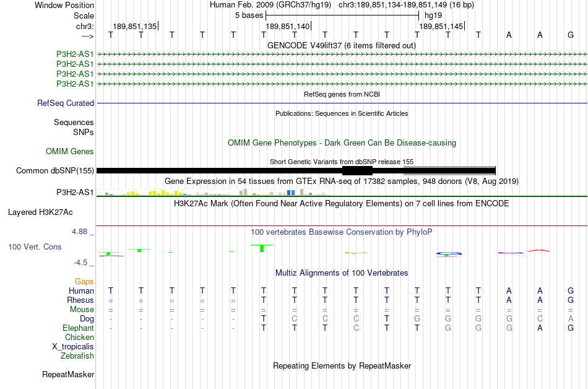Click the Sequences track label
This screenshot has height=389, width=588.
point(74,122)
